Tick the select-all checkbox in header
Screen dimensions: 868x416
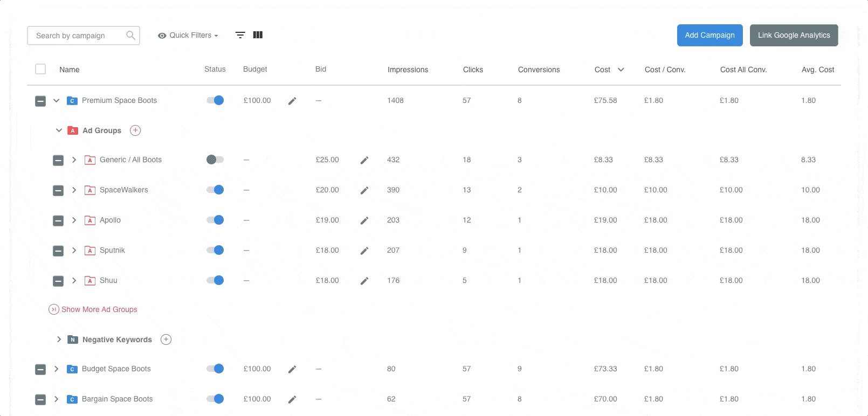point(40,69)
